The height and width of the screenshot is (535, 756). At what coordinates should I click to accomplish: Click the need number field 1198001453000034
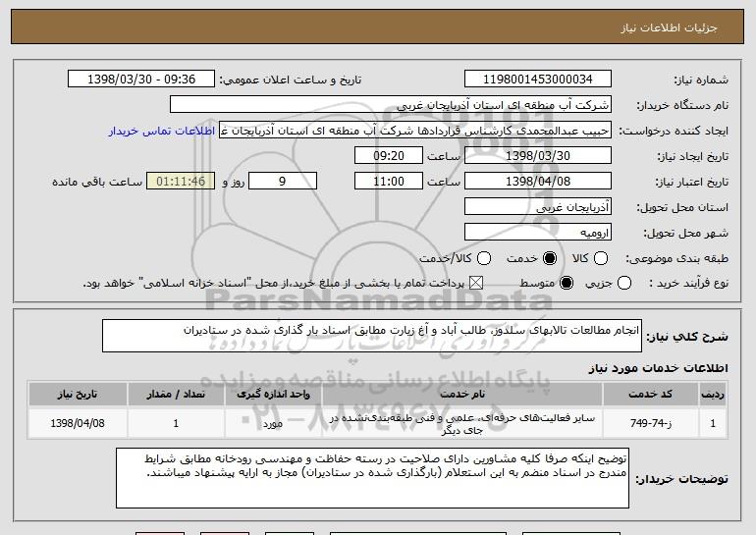(538, 80)
